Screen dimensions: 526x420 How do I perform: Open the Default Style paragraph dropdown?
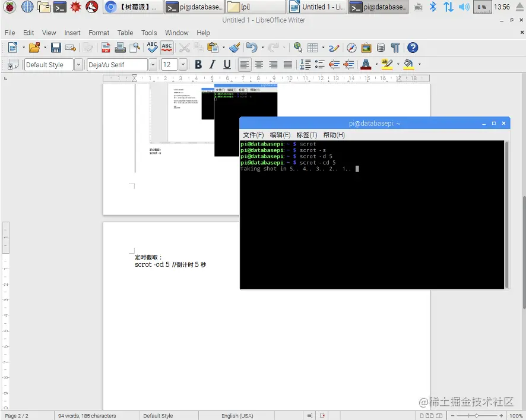coord(78,65)
